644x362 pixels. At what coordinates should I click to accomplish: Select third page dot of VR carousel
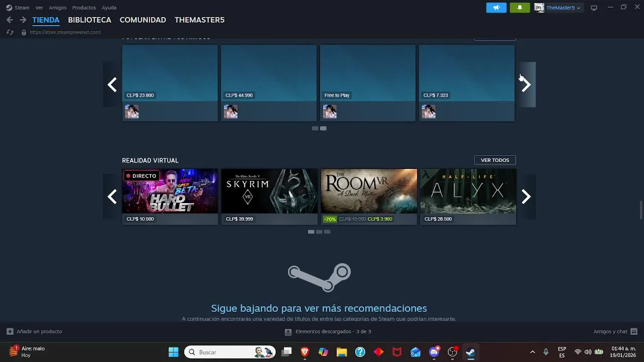point(327,232)
